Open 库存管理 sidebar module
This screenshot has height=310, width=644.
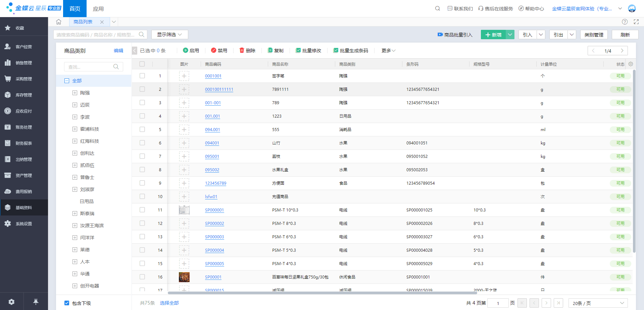(x=24, y=95)
